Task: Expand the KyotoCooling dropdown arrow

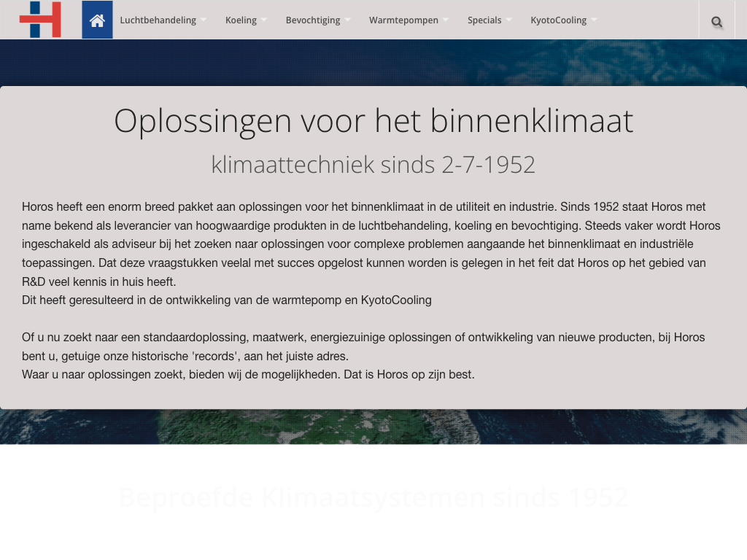Action: click(594, 20)
